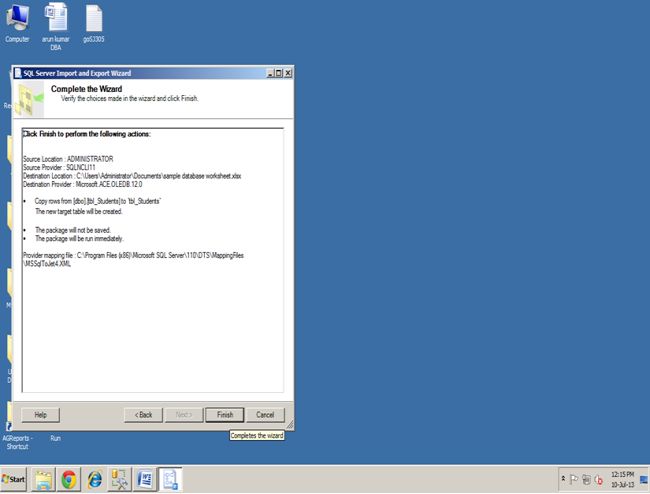The image size is (650, 494).
Task: Click the Destination Location path line
Action: coord(132,176)
